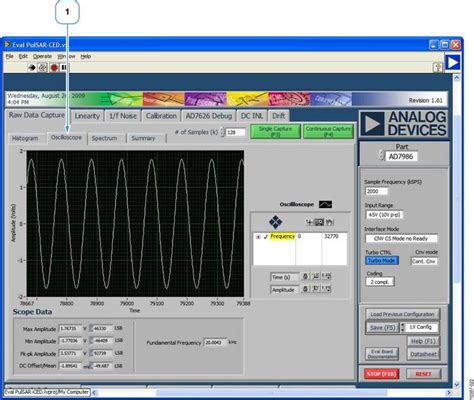Open the File menu

(9, 56)
